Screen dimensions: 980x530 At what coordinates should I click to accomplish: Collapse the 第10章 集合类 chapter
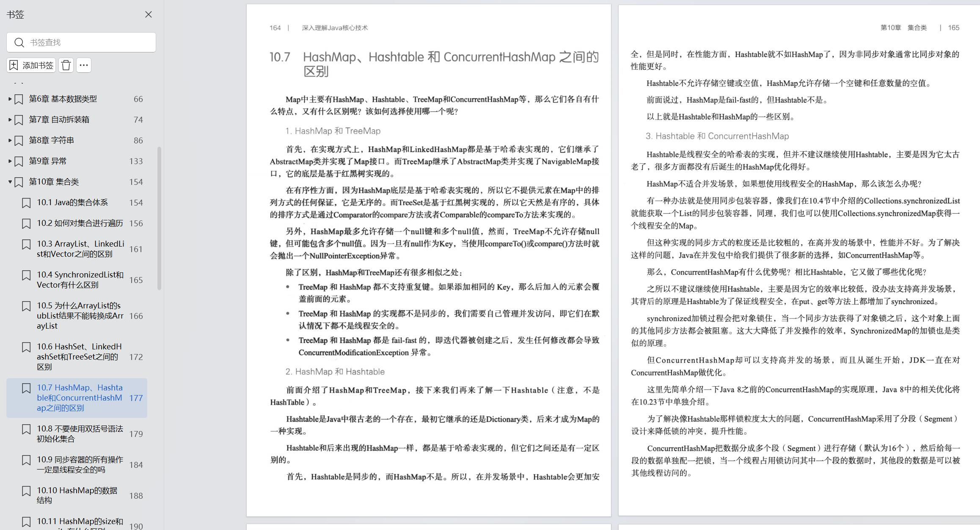(x=10, y=182)
